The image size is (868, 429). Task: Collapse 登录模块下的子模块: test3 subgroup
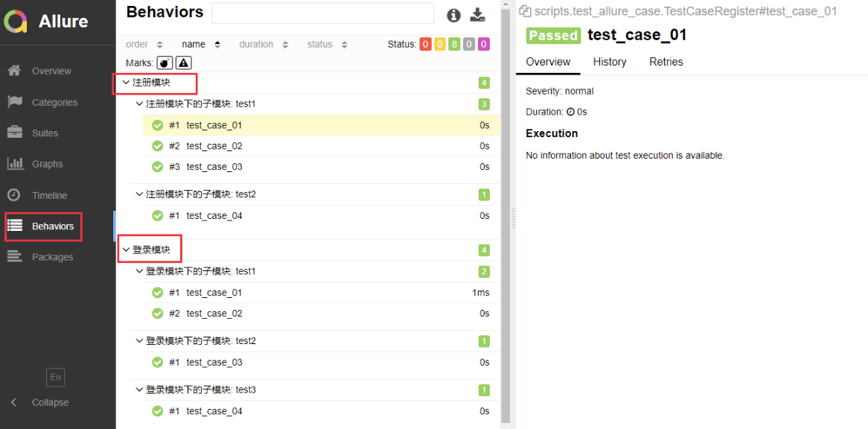[x=195, y=390]
